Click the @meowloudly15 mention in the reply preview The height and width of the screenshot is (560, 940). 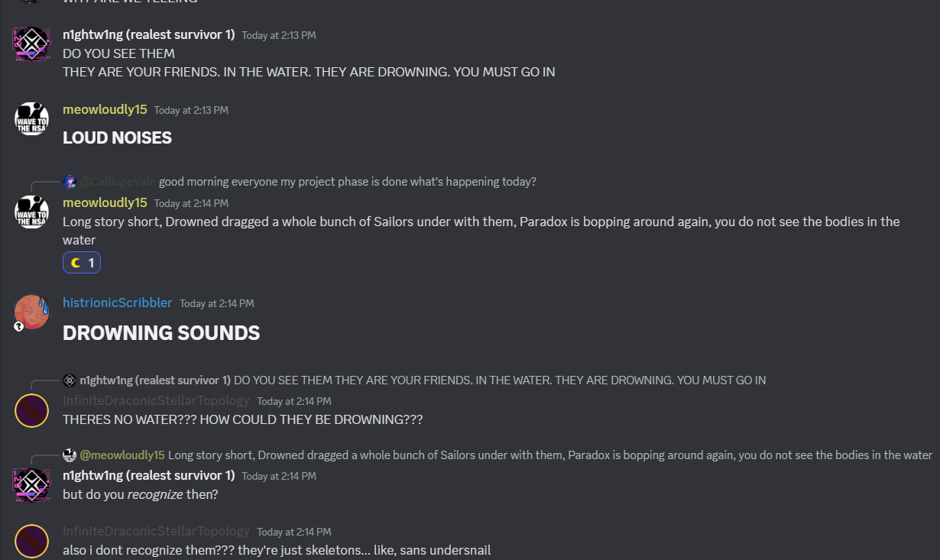tap(122, 455)
